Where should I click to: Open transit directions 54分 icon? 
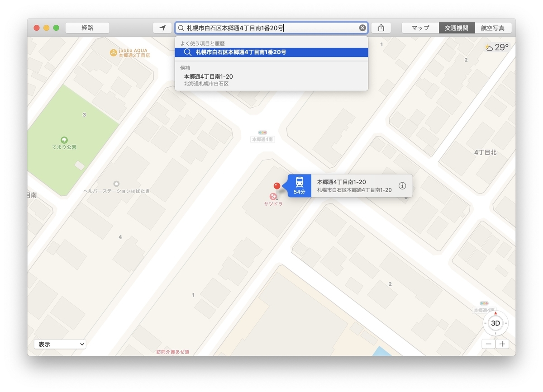tap(300, 186)
